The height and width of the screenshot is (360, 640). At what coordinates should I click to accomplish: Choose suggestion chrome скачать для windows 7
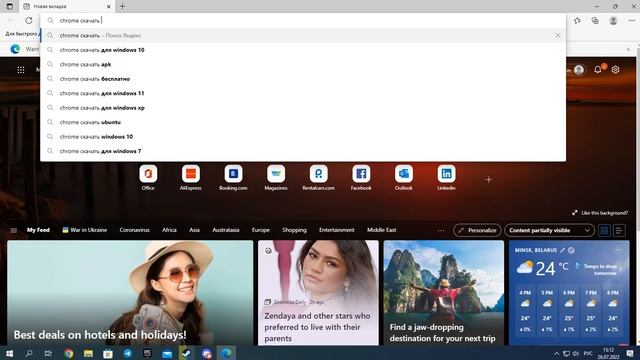point(303,151)
